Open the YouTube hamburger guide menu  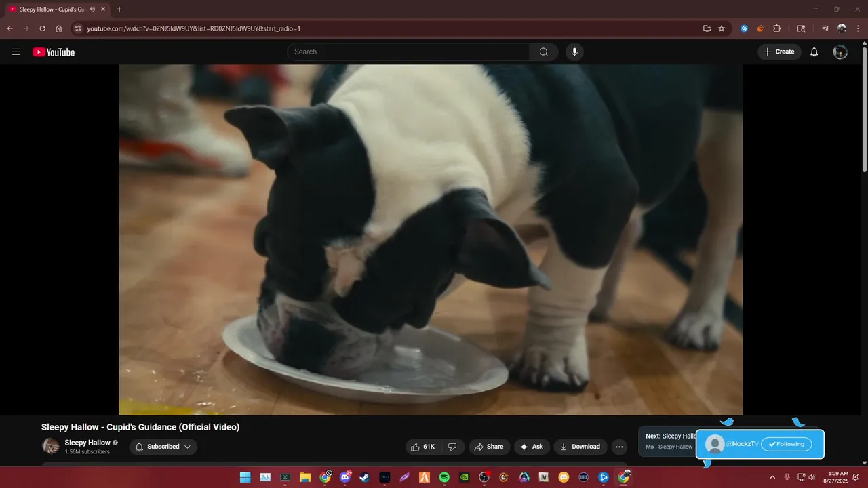click(16, 52)
